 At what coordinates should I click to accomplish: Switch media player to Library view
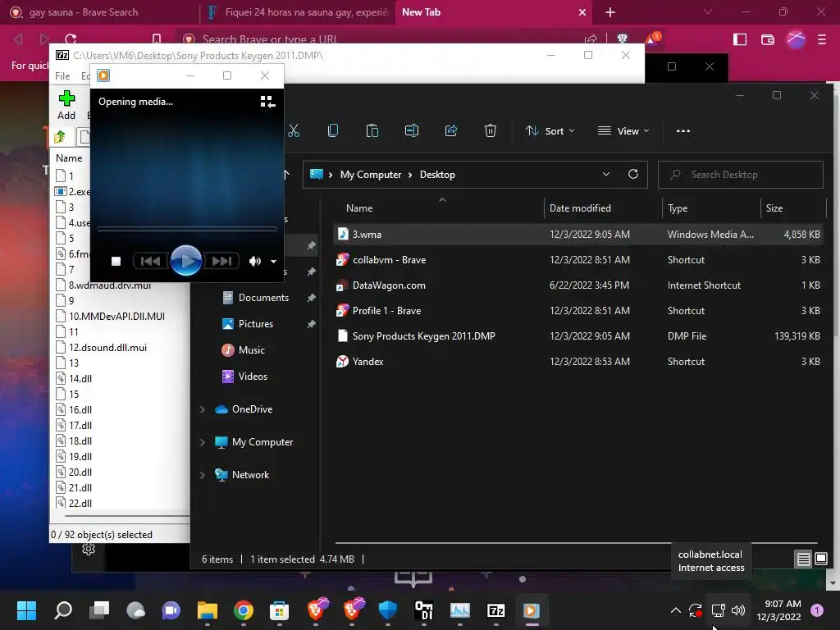(267, 102)
